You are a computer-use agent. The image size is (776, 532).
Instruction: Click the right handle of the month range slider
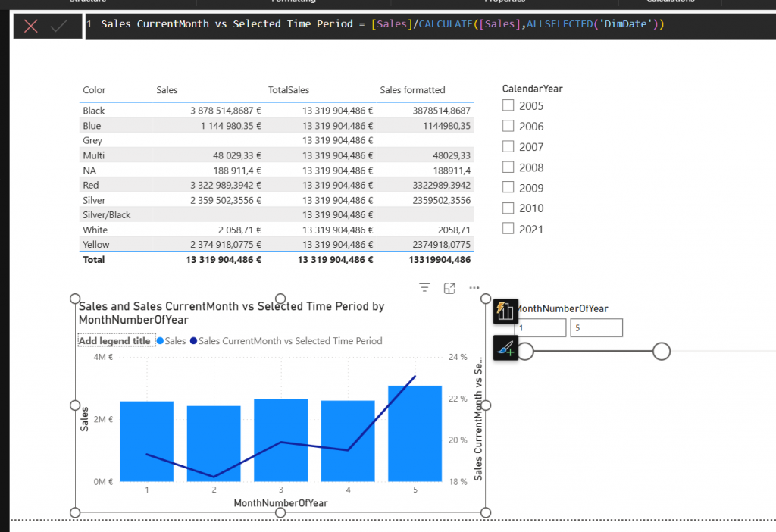(662, 351)
